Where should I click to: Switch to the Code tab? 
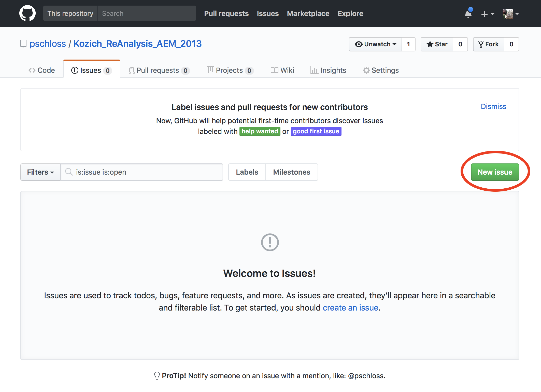[x=42, y=70]
